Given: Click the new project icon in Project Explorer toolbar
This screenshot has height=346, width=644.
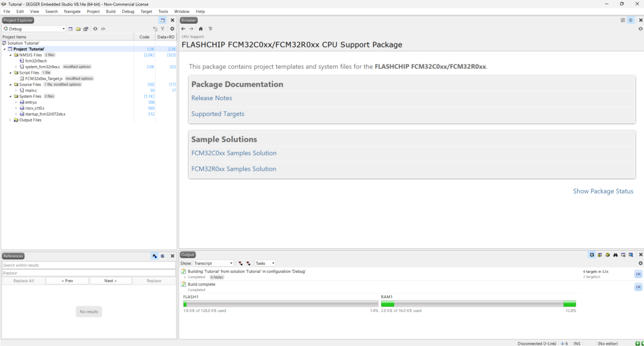Looking at the screenshot, I should tap(70, 29).
